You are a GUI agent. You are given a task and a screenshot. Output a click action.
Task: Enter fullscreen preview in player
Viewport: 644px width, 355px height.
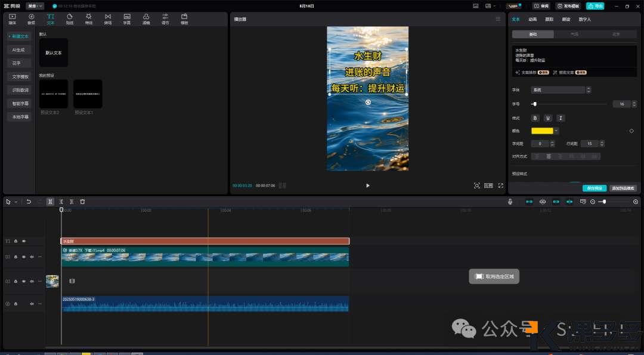point(501,186)
